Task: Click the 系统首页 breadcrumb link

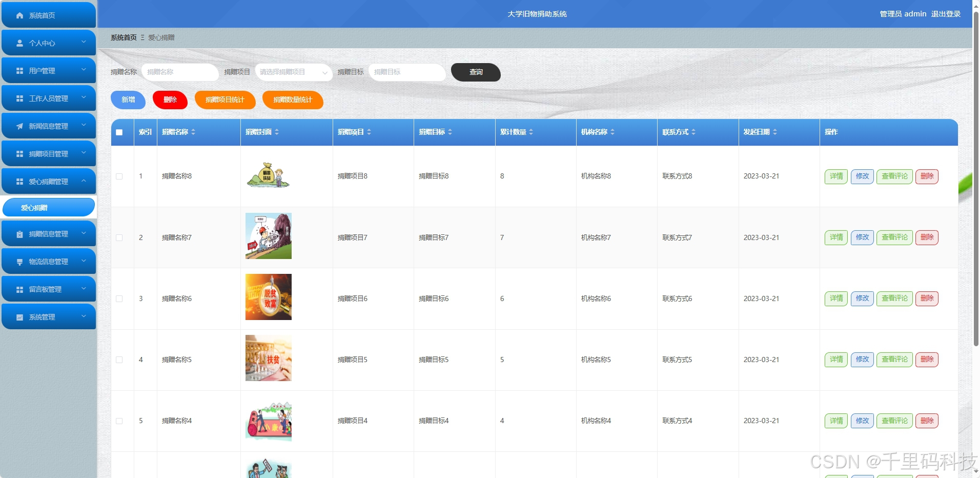Action: point(124,37)
